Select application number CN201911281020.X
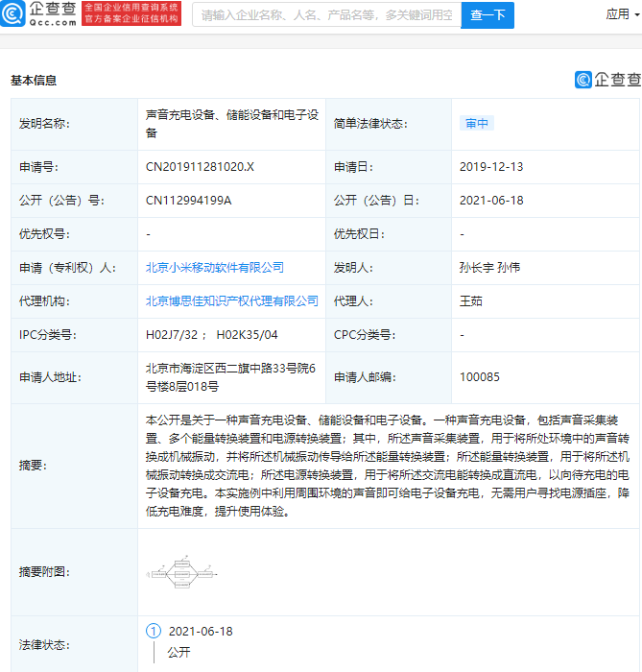Image resolution: width=642 pixels, height=672 pixels. pyautogui.click(x=200, y=167)
